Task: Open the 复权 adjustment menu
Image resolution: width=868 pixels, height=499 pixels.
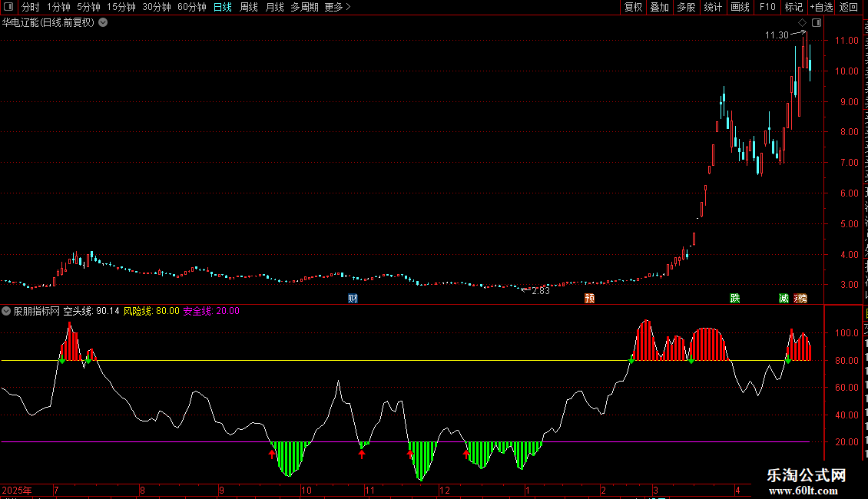Action: (633, 7)
